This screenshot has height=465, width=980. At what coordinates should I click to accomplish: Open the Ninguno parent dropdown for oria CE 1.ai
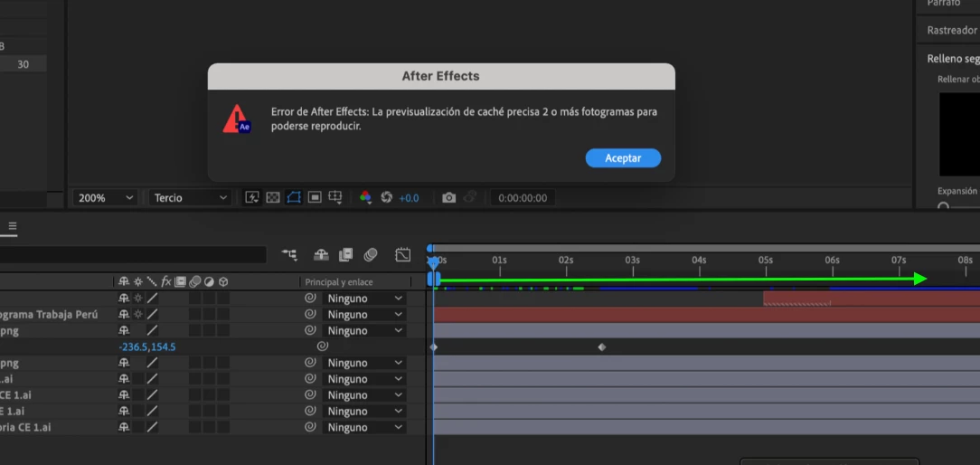pos(364,427)
